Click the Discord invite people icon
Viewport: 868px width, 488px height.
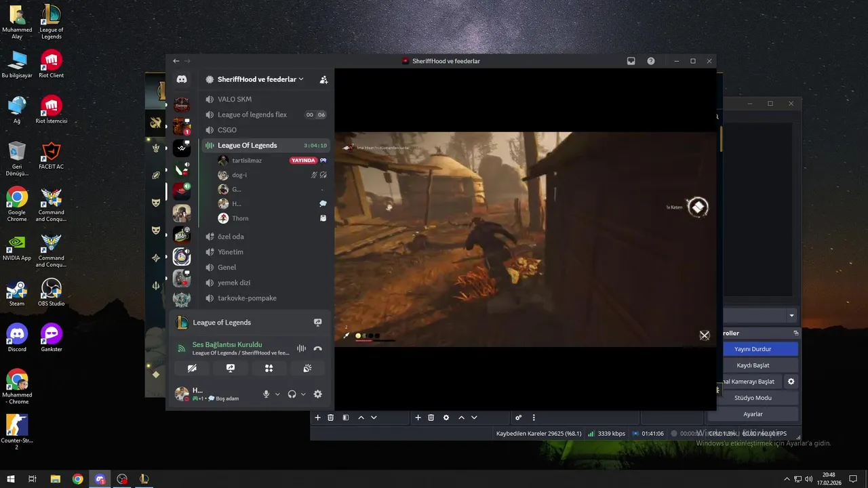[x=323, y=79]
